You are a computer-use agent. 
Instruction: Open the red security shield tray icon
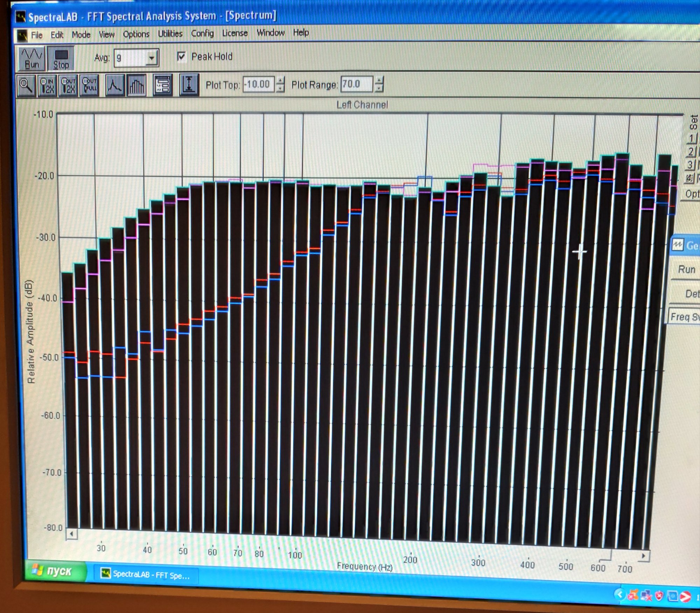pos(659,595)
